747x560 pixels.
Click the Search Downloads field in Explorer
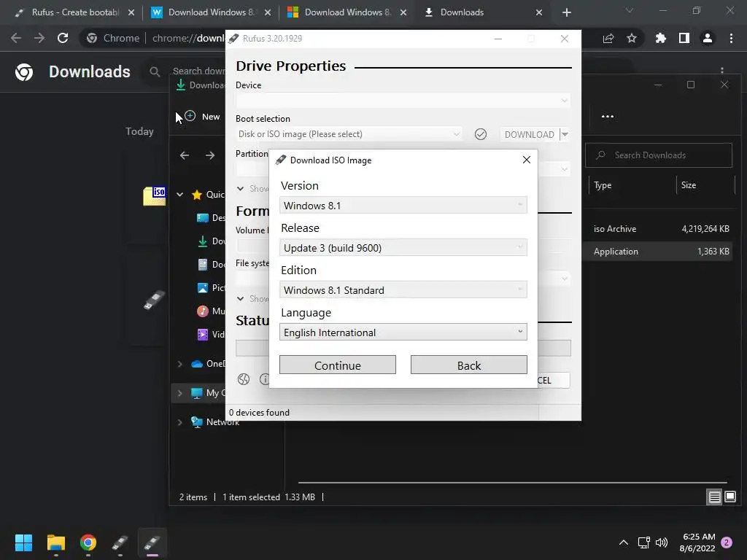click(659, 155)
